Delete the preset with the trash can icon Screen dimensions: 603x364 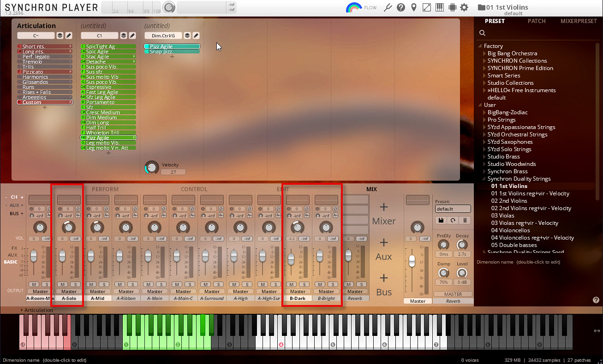(x=465, y=220)
